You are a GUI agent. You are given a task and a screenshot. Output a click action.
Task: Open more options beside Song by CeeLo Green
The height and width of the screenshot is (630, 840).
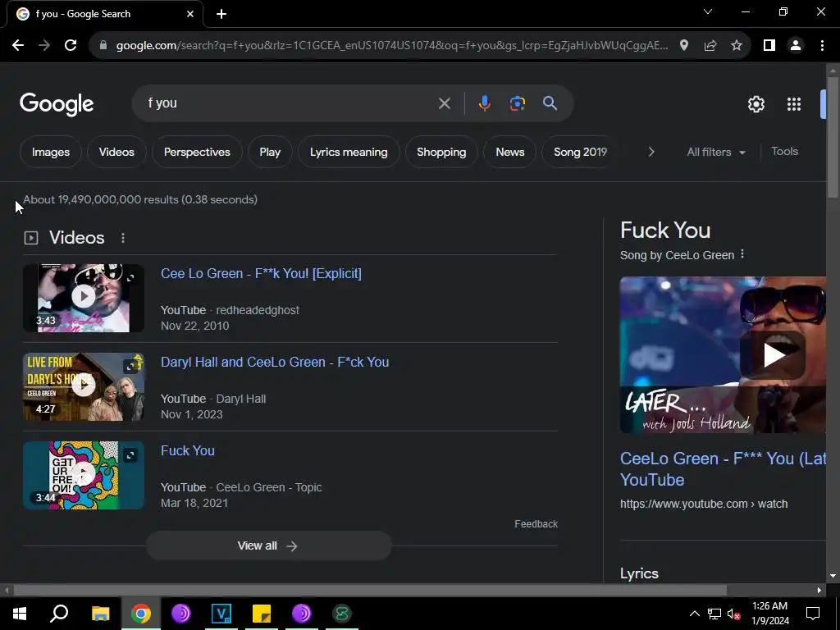click(742, 254)
